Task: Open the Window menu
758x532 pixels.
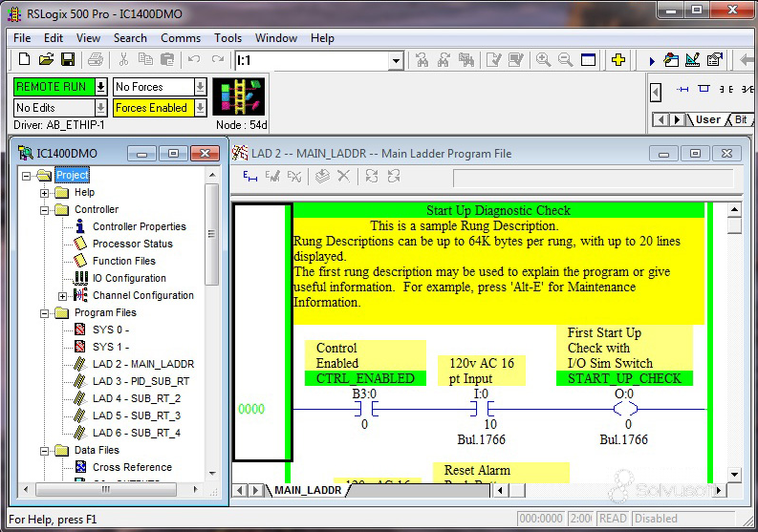Action: (276, 38)
